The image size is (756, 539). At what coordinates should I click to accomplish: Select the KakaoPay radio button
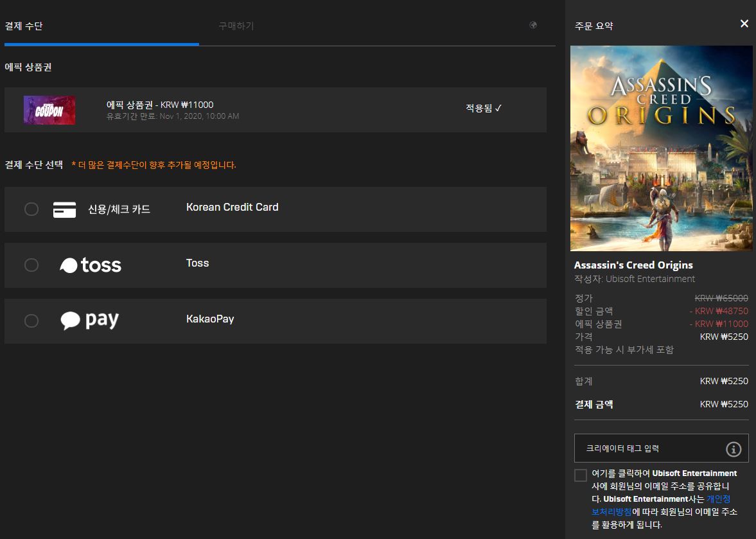31,321
